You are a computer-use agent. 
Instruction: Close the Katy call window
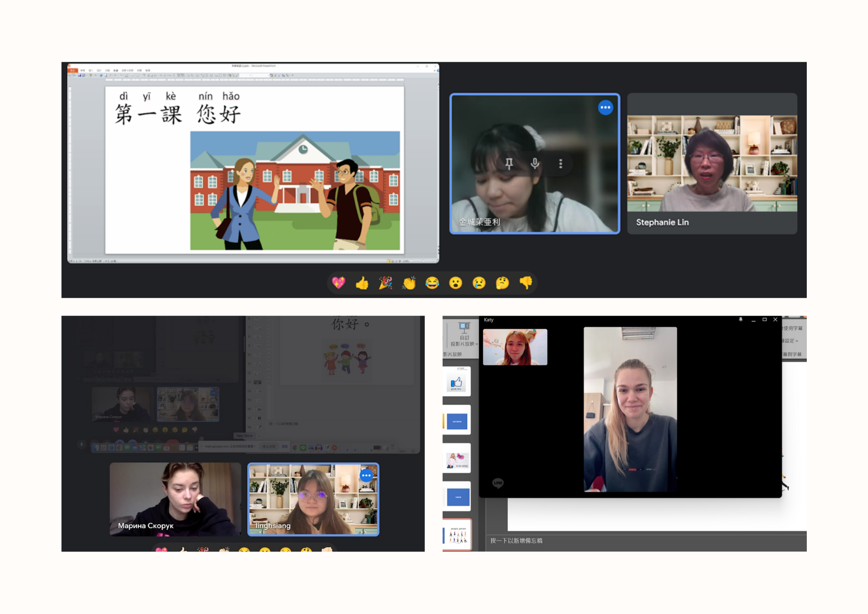(x=776, y=320)
